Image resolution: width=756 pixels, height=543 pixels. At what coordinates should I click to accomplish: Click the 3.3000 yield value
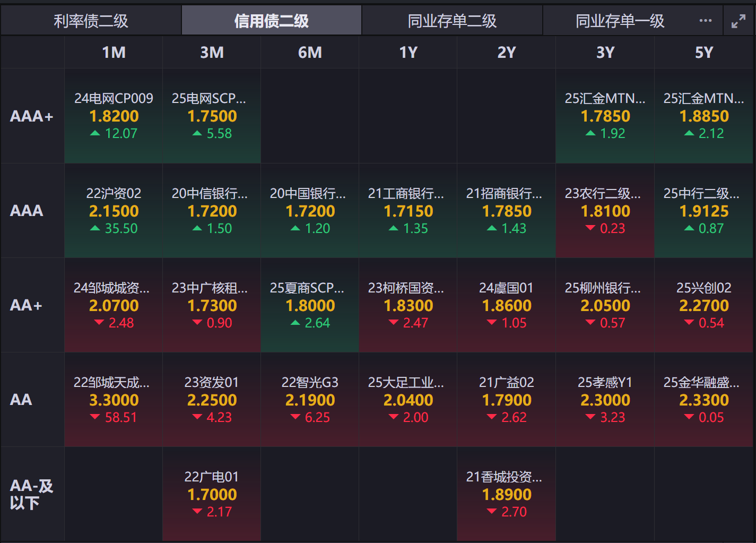[x=114, y=400]
